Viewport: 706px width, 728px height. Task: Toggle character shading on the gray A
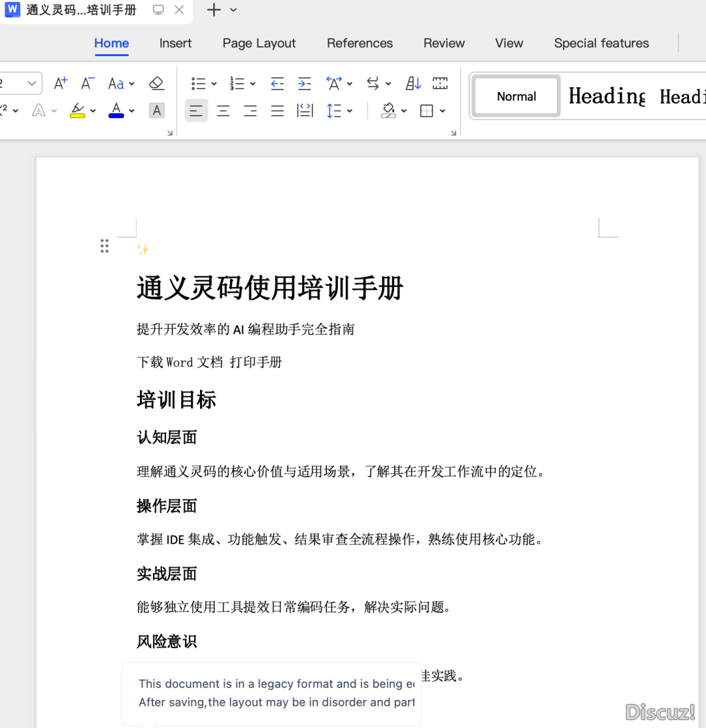(157, 110)
